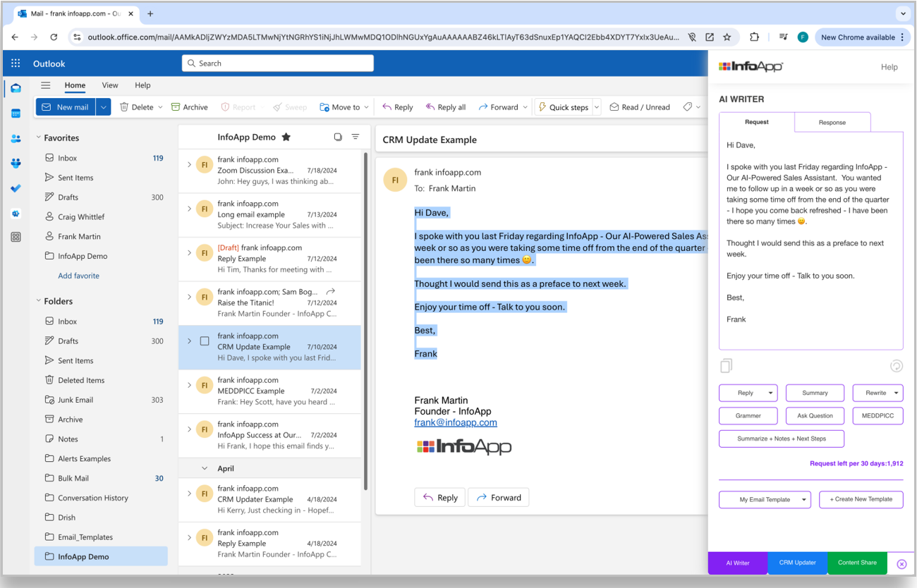Click the Ask Question button
The height and width of the screenshot is (588, 917).
coord(815,416)
